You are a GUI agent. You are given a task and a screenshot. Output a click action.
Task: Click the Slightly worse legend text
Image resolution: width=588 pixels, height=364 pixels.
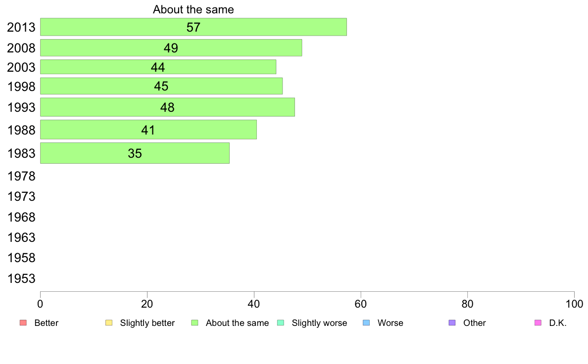click(320, 323)
